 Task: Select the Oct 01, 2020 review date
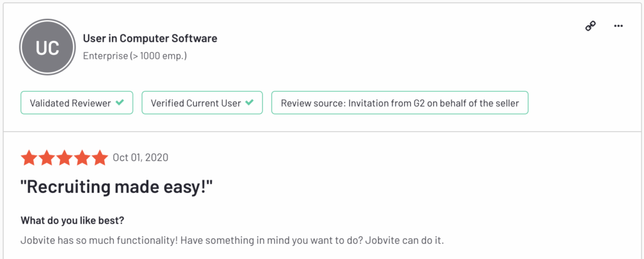point(140,158)
